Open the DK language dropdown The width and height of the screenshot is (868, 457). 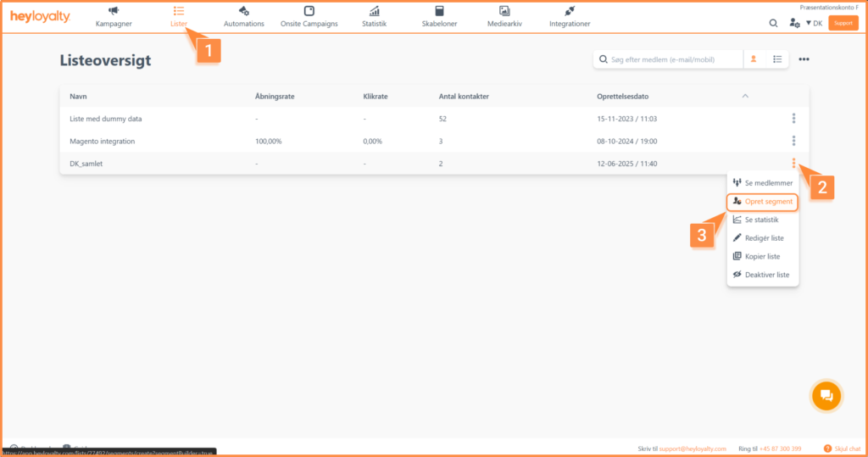point(814,23)
